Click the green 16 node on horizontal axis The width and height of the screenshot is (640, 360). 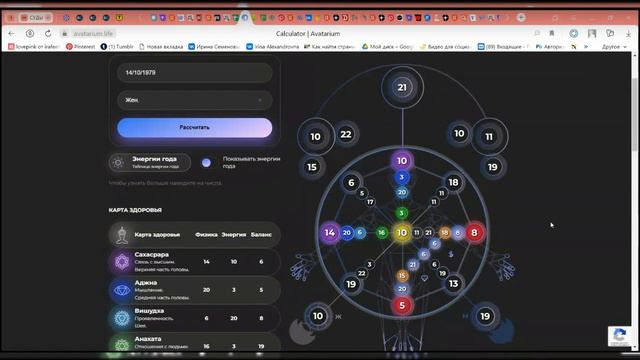pos(381,233)
